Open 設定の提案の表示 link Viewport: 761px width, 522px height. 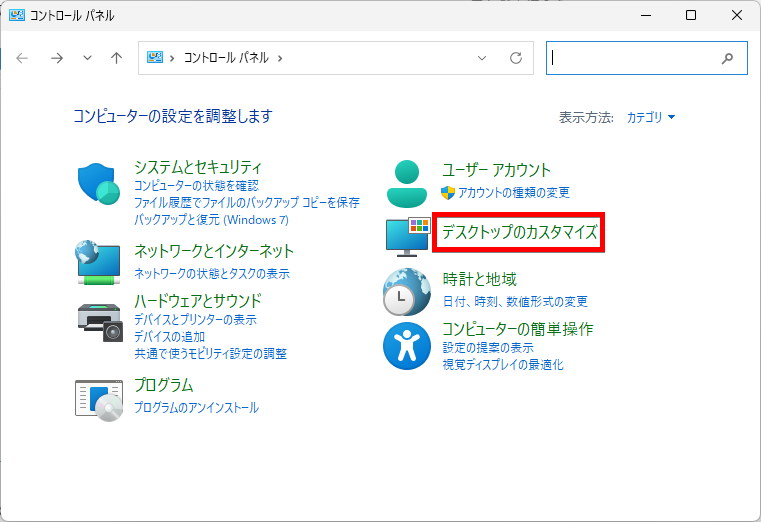click(488, 348)
